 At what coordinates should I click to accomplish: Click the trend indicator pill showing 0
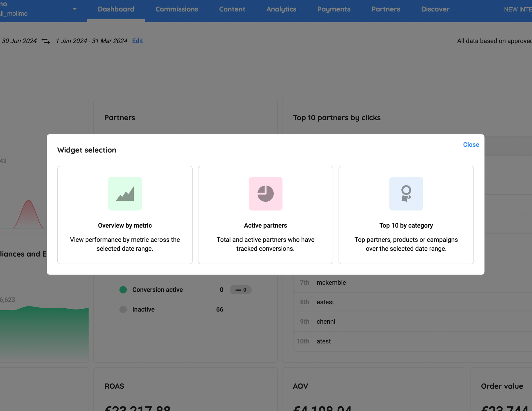coord(241,290)
